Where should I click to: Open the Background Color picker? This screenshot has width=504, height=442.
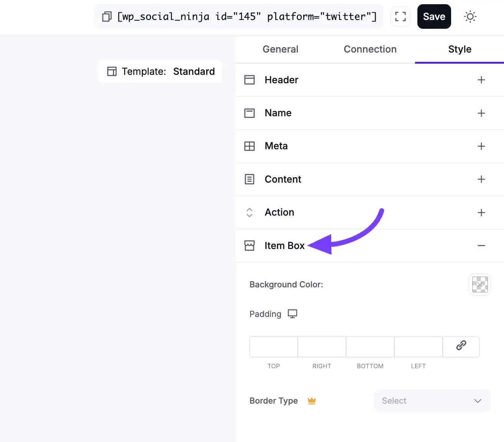[479, 284]
